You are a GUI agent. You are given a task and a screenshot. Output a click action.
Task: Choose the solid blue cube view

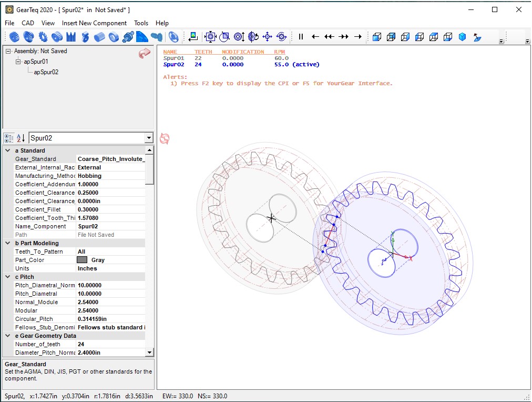click(462, 37)
